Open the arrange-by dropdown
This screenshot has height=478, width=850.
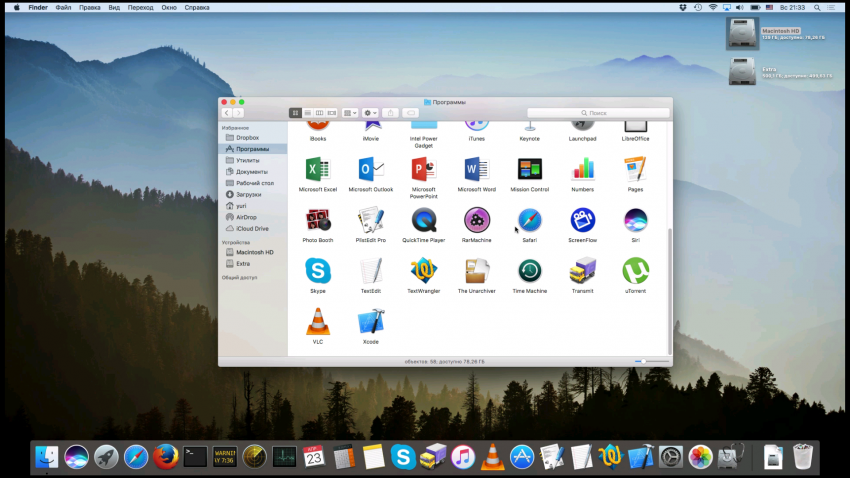[350, 113]
